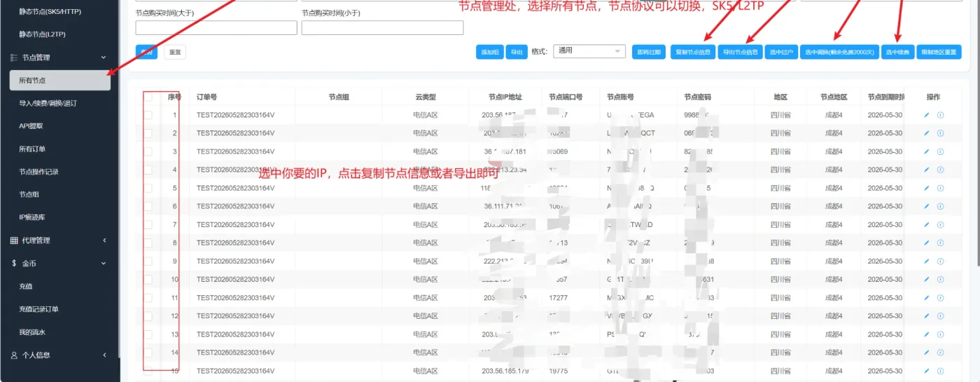The width and height of the screenshot is (980, 382).
Task: Click the info icon in row 7
Action: [940, 225]
